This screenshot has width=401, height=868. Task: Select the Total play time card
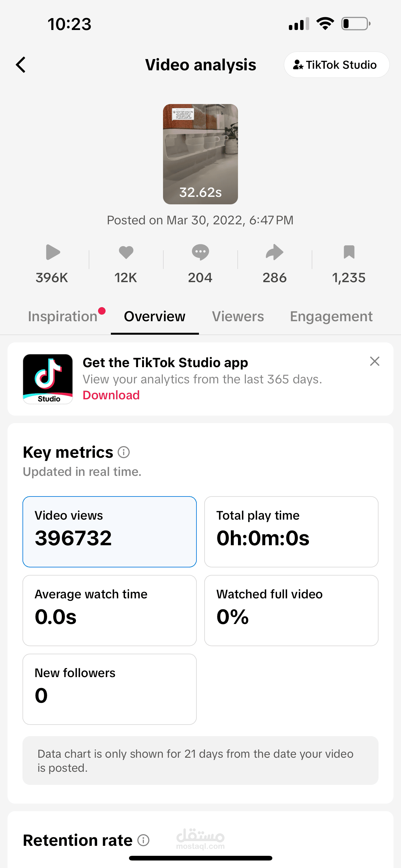tap(291, 531)
